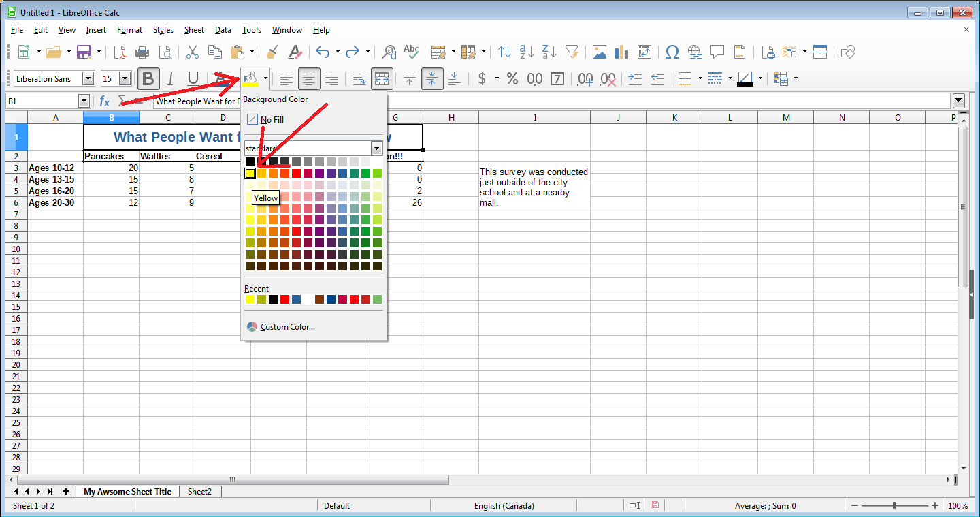Click the Copy icon
Image resolution: width=980 pixels, height=517 pixels.
pyautogui.click(x=215, y=52)
